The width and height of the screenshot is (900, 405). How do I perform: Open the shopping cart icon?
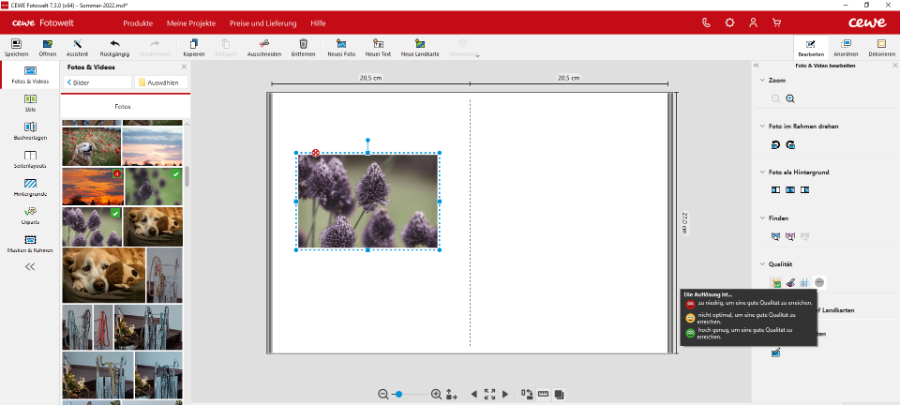point(777,23)
